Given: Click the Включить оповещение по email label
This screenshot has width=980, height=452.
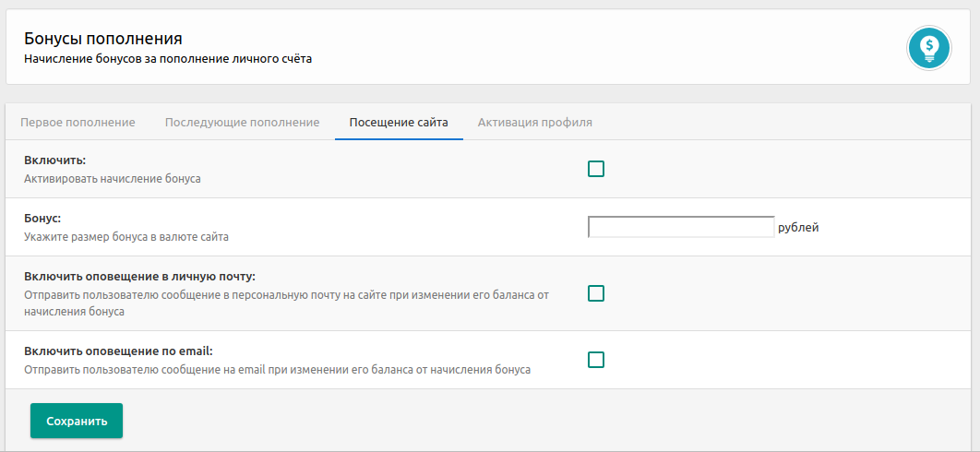Looking at the screenshot, I should tap(118, 351).
